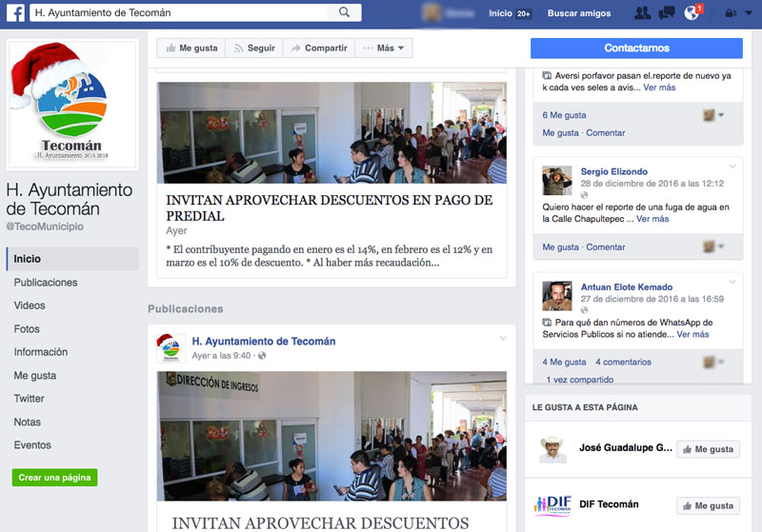Like José Guadalupe page with Me gusta button
Viewport: 762px width, 532px height.
708,449
